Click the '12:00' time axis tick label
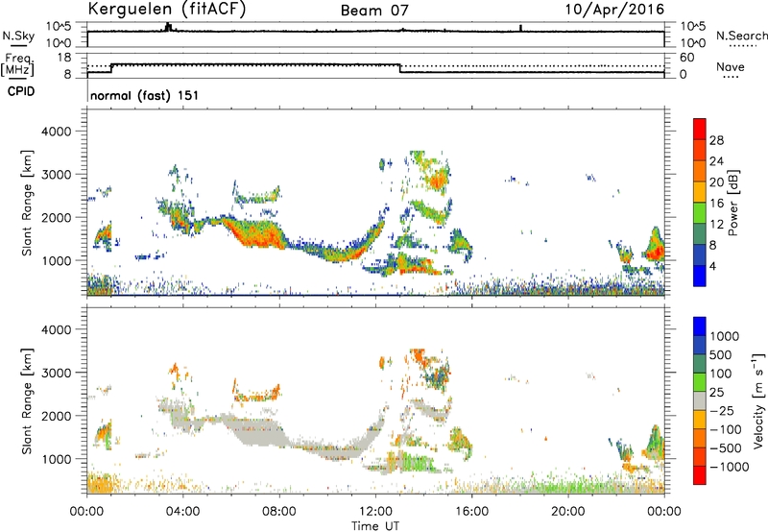Viewport: 768px width, 532px height. tap(375, 512)
